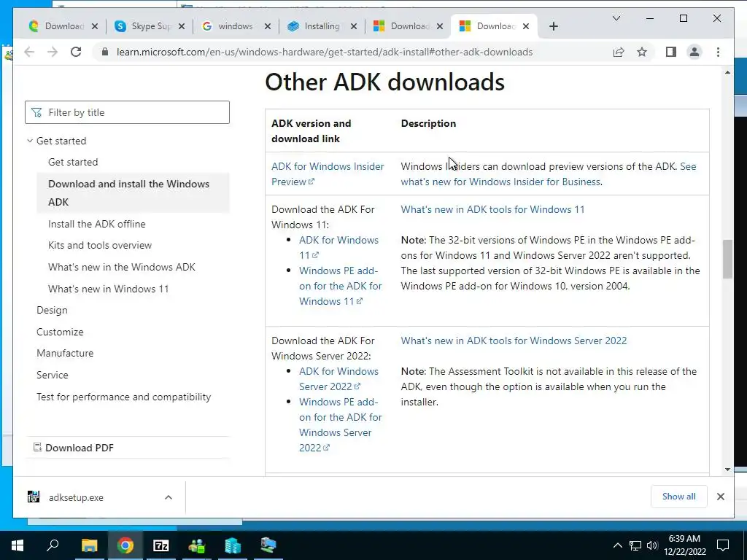Open What's new in the Windows ADK

click(122, 267)
